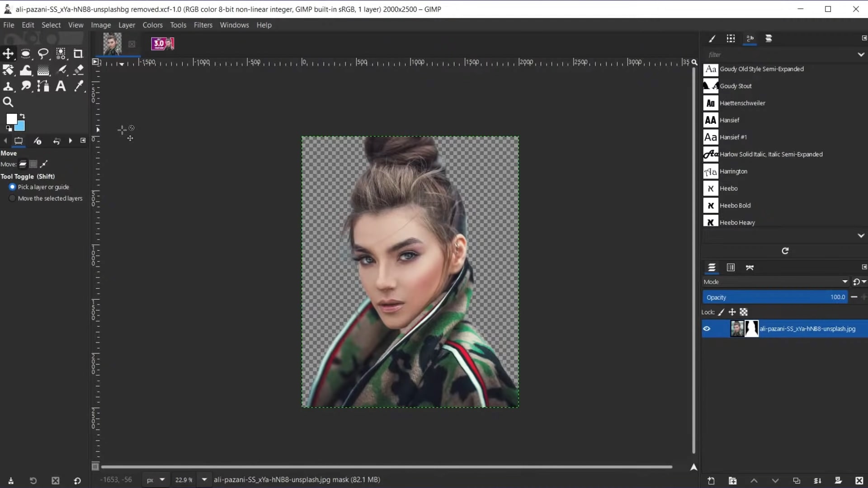Choose the Free Select lasso tool

point(43,54)
